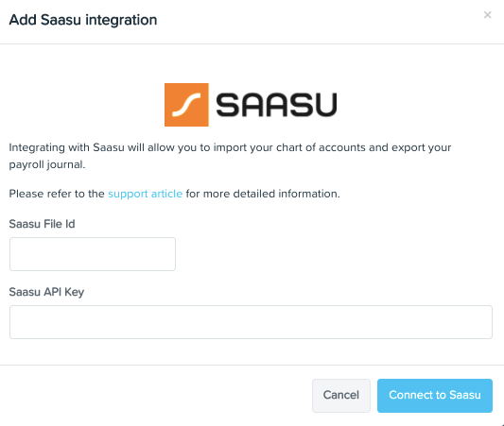
Task: Click the white curve inside the orange logo
Action: pos(186,105)
